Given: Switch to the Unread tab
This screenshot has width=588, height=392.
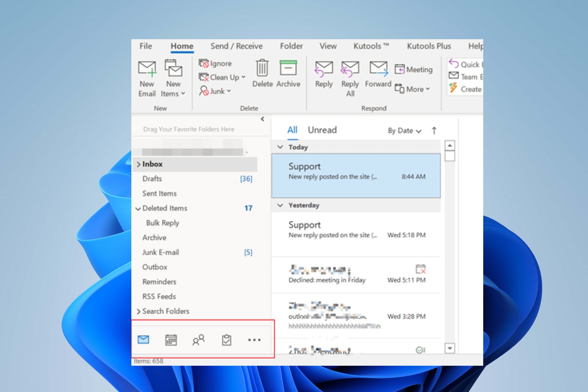Looking at the screenshot, I should (322, 130).
